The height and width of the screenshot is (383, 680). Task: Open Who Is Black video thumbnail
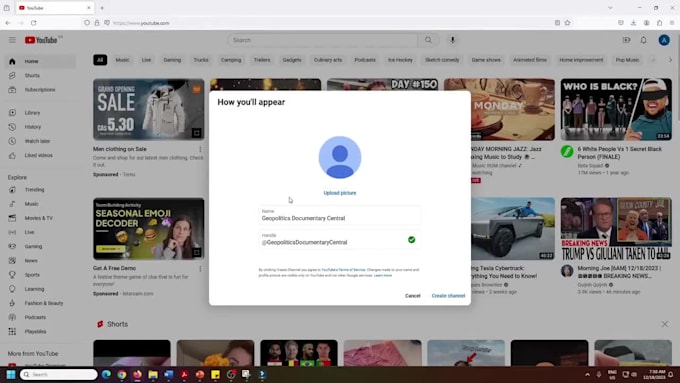click(x=616, y=109)
